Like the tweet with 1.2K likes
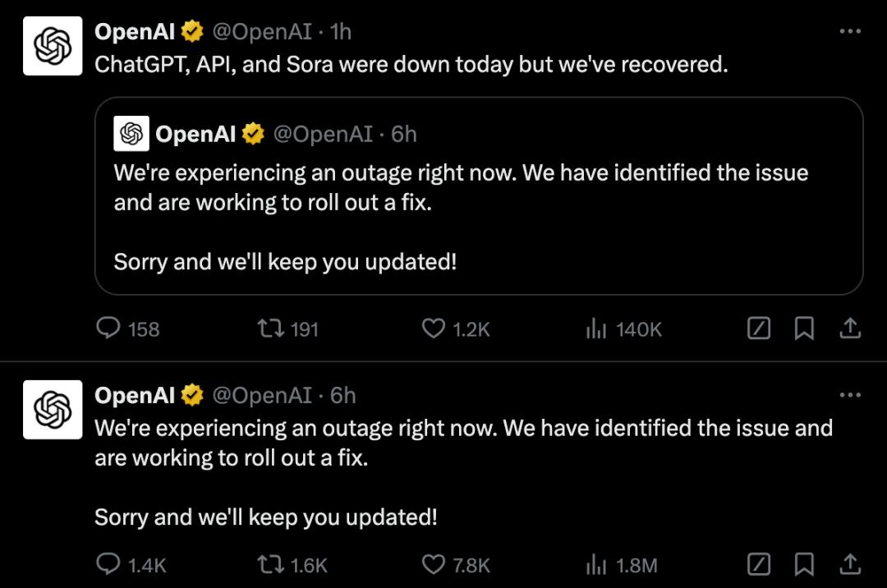This screenshot has height=588, width=887. tap(433, 329)
